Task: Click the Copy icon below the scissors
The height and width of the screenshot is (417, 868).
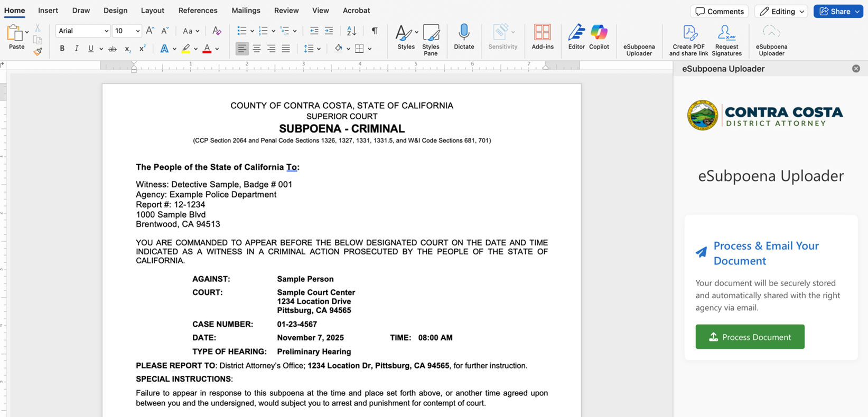Action: coord(38,40)
